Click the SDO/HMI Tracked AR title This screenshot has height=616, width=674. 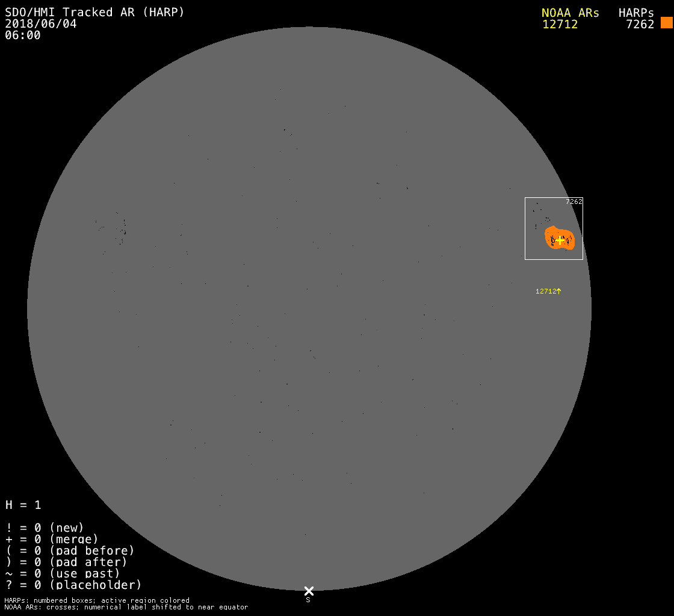(94, 13)
